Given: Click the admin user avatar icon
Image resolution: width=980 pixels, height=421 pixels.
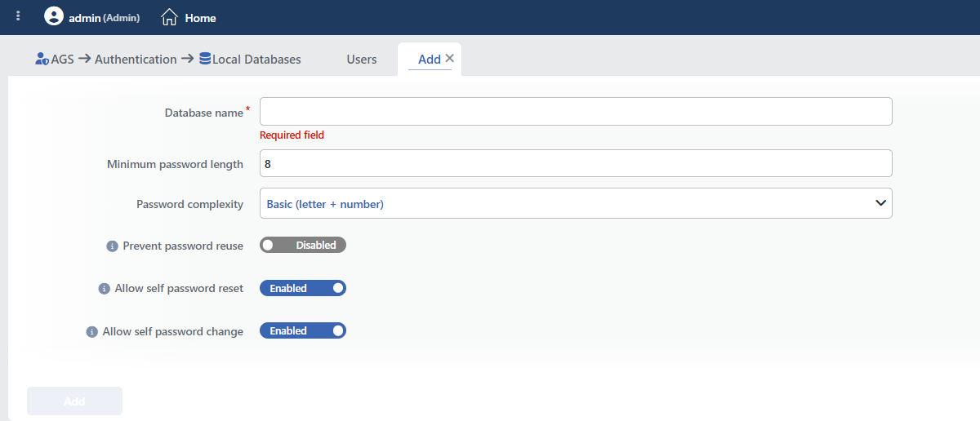Looking at the screenshot, I should 54,16.
